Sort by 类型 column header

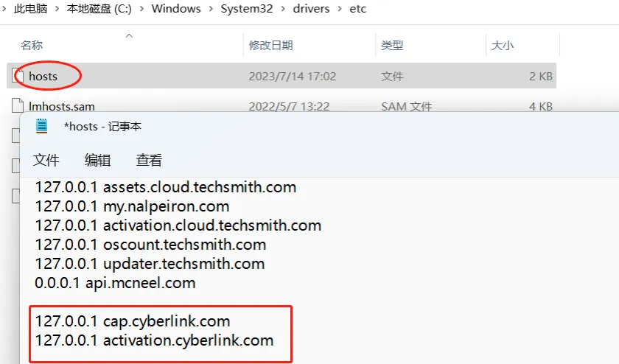click(x=392, y=46)
